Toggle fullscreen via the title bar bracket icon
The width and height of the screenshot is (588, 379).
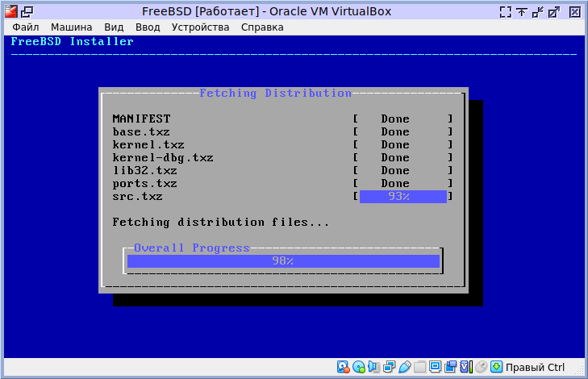505,12
